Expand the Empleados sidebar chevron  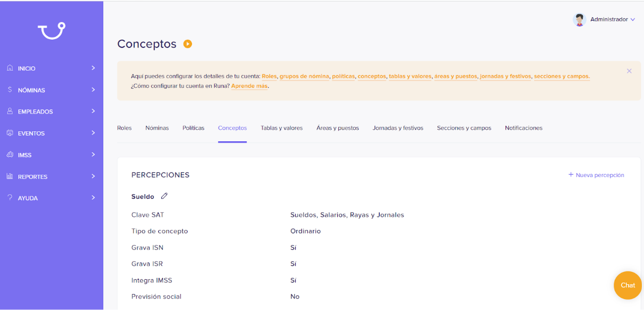pyautogui.click(x=93, y=111)
